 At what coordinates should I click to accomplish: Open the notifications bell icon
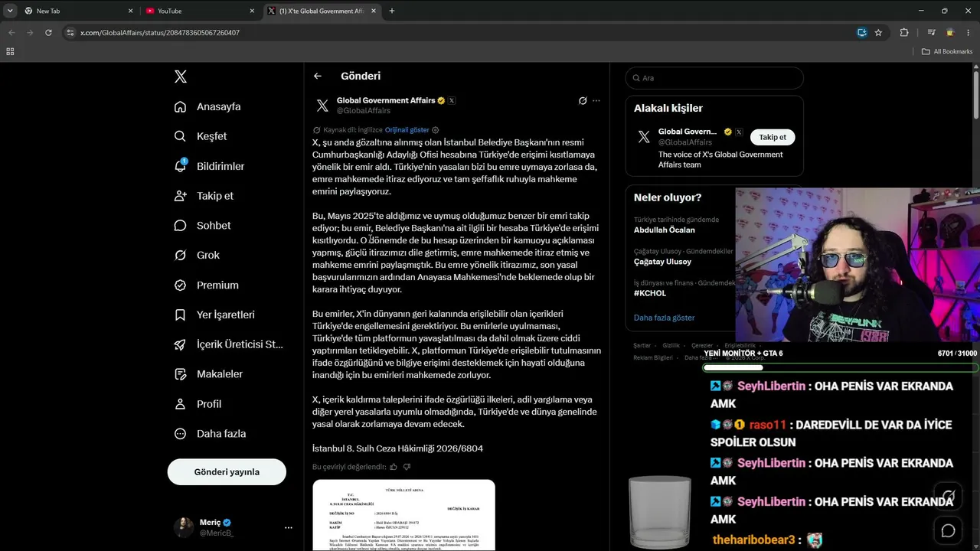click(x=180, y=166)
